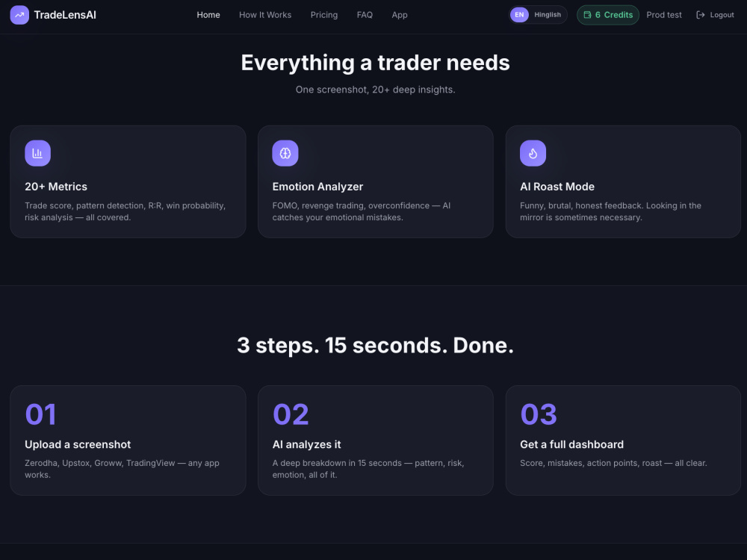Open the App nav link

(399, 15)
